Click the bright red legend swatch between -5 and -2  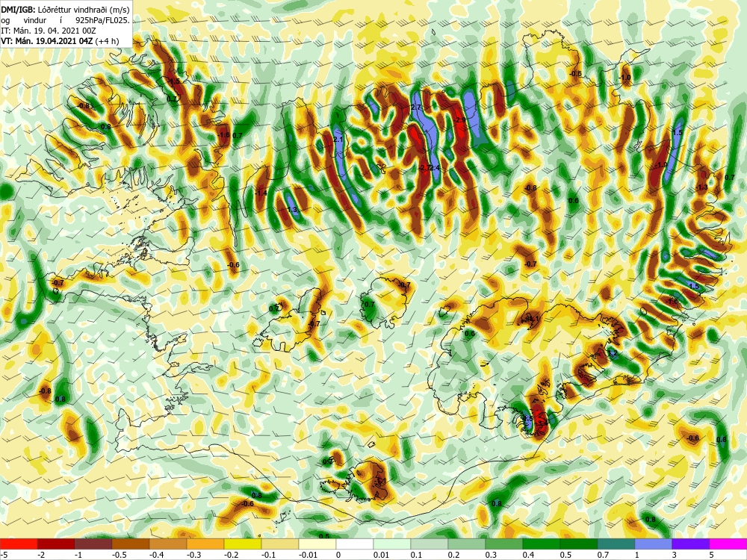(19, 544)
